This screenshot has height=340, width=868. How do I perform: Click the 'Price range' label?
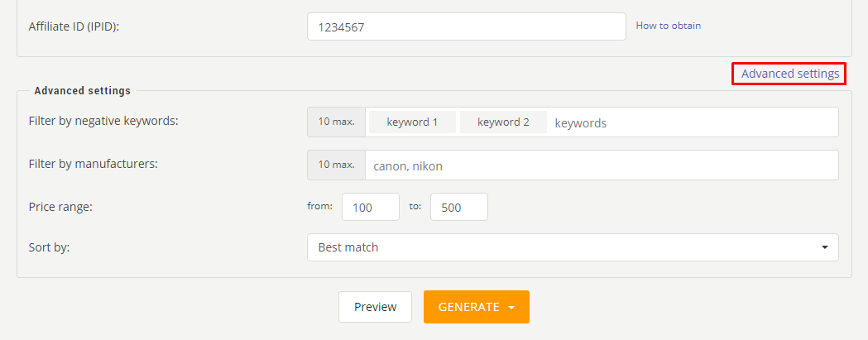60,207
